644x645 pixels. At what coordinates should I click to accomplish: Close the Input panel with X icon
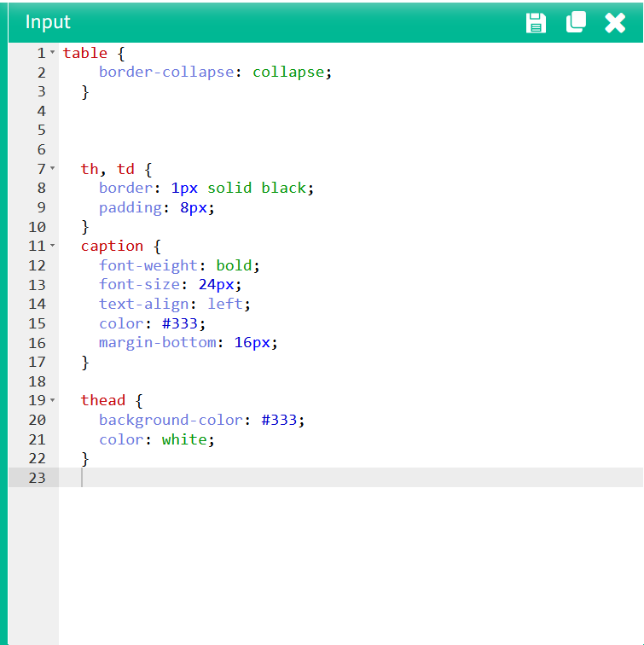(615, 22)
